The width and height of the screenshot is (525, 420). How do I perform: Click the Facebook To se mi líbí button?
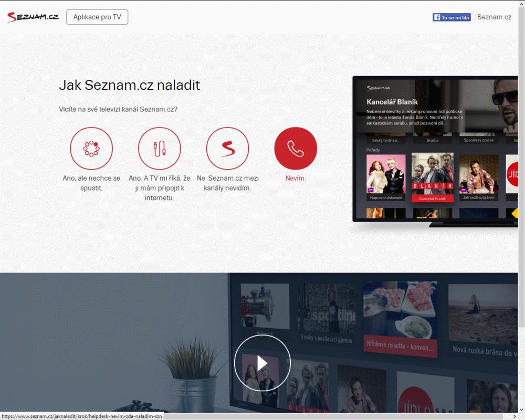[451, 17]
